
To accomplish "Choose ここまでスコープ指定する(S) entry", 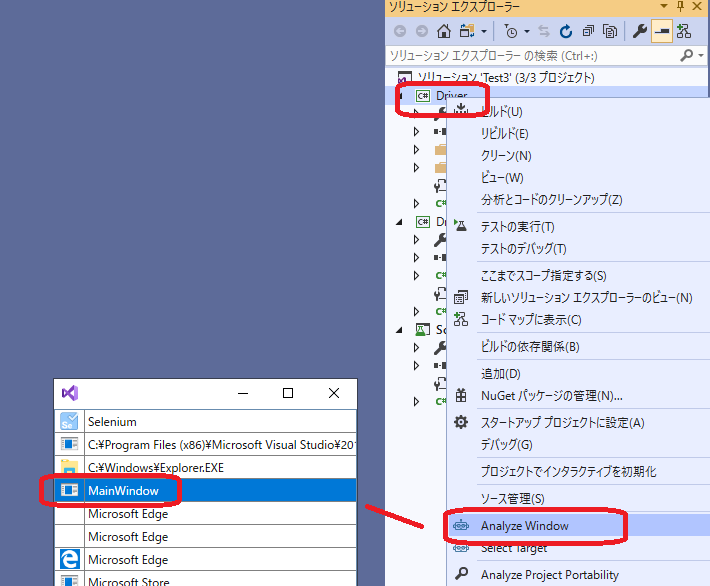I will tap(543, 275).
